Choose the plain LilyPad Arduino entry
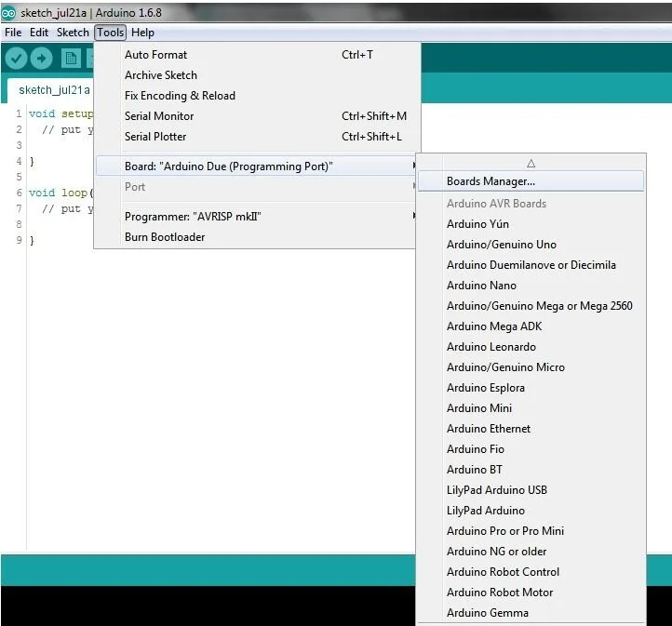Screen dimensions: 672x626 (x=531, y=511)
